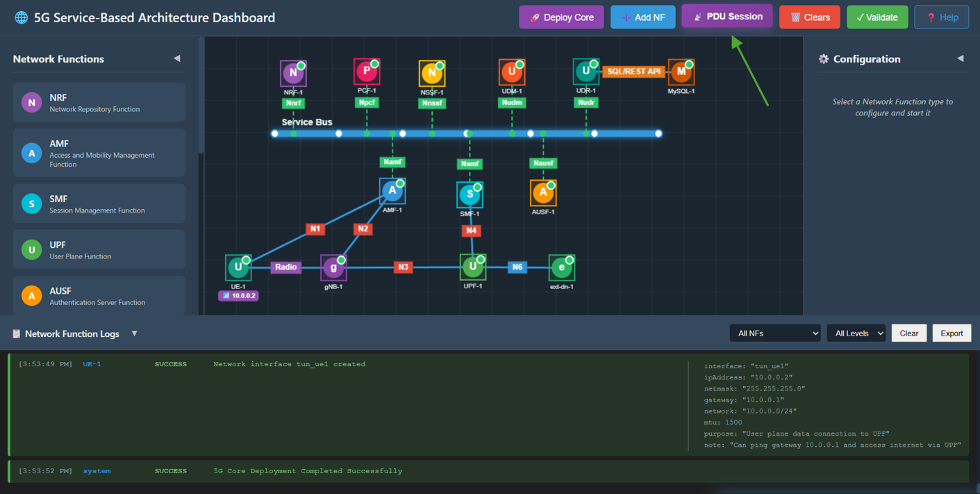
Task: Validate the deployment
Action: point(877,17)
